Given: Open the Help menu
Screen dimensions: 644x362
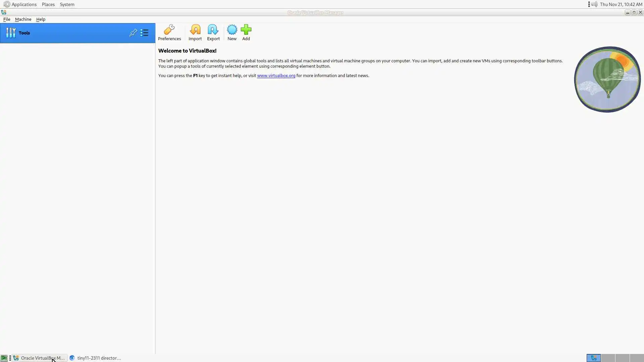Looking at the screenshot, I should point(41,19).
